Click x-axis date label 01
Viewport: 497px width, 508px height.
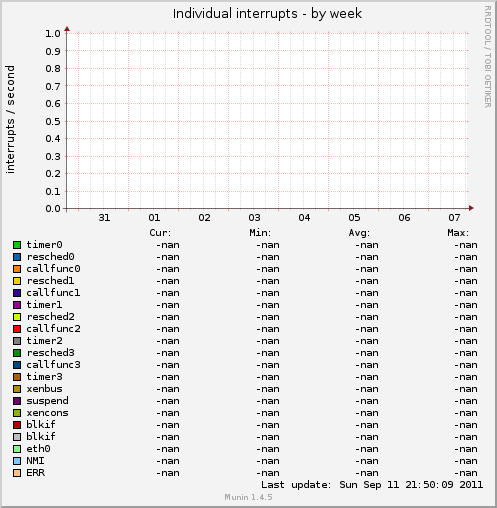[x=154, y=218]
